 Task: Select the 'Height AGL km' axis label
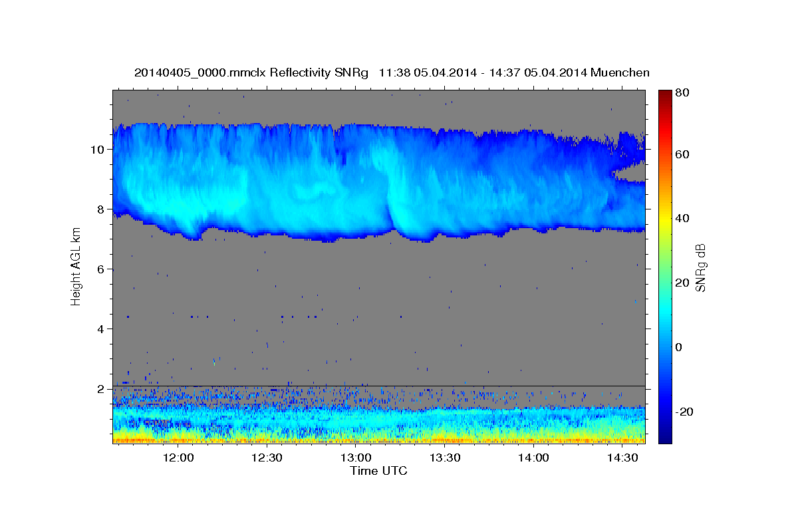pyautogui.click(x=76, y=267)
